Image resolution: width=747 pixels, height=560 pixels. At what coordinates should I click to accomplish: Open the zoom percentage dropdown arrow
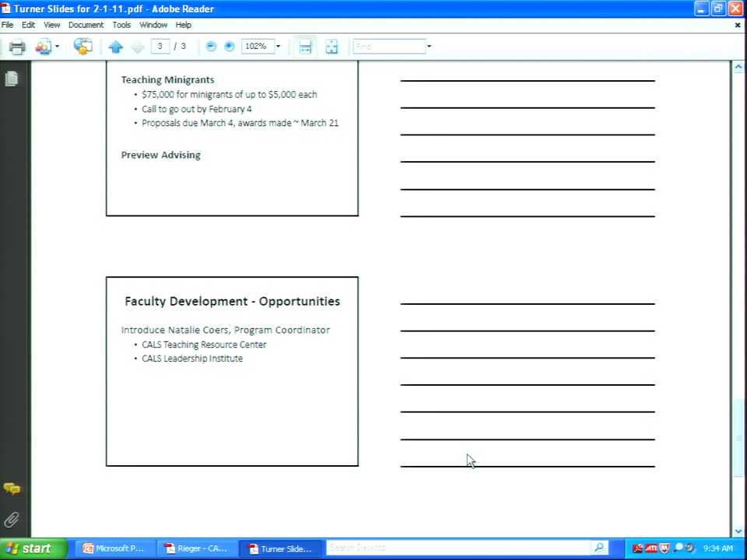(279, 46)
